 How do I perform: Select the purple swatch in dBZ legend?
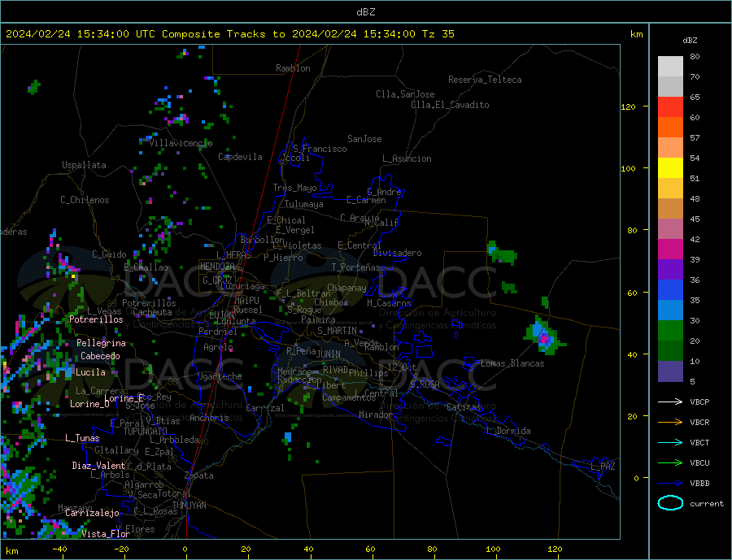click(x=670, y=270)
